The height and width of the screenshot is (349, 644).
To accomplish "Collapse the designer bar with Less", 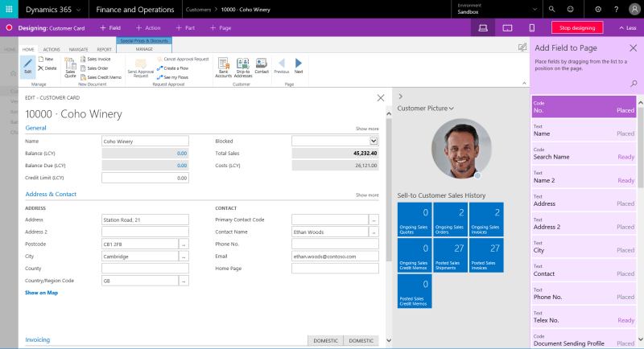I will pyautogui.click(x=628, y=28).
